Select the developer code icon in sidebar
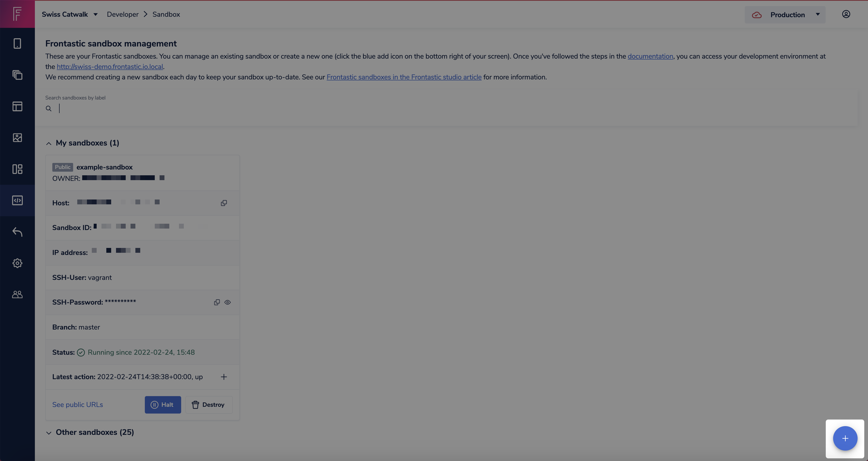 click(17, 200)
